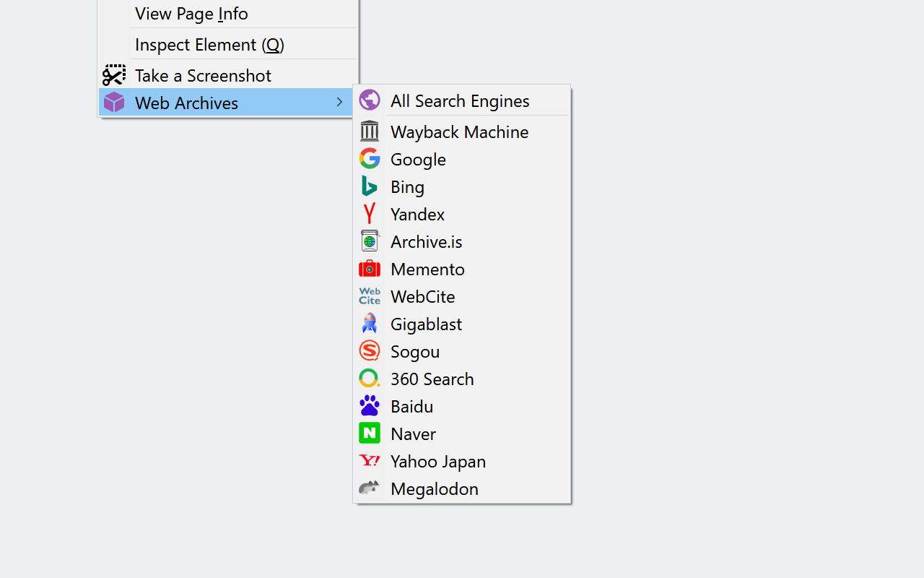Screen dimensions: 924x578
Task: Open View Page Info
Action: (228, 13)
